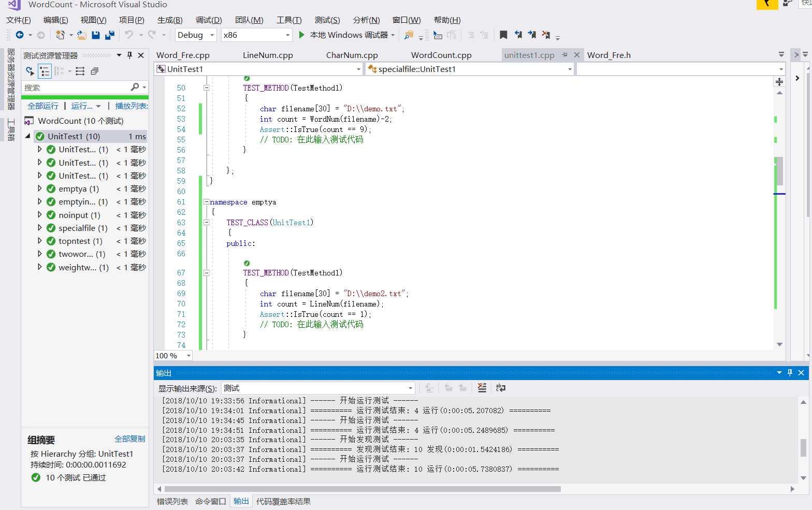812x510 pixels.
Task: Close the unittest1.cpp tab
Action: click(577, 55)
